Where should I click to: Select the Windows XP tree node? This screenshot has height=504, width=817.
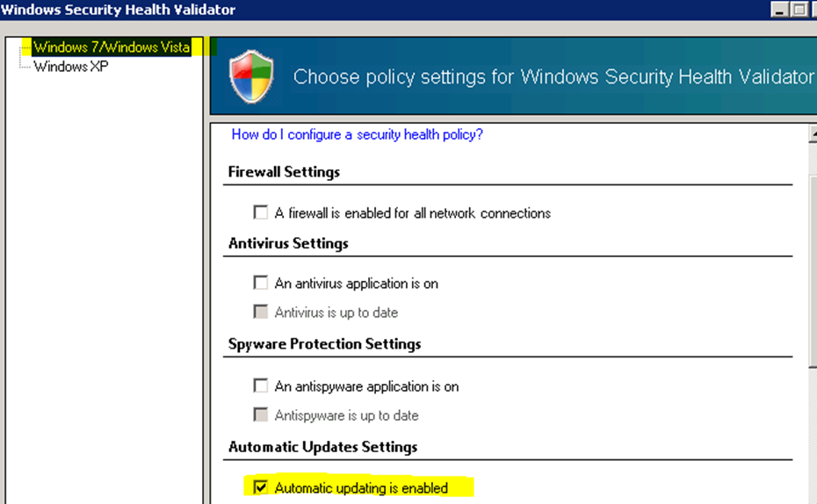71,67
